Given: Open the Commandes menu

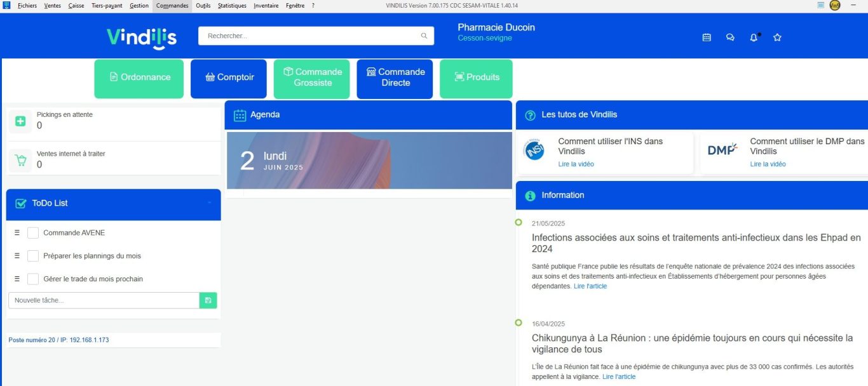Looking at the screenshot, I should [x=172, y=5].
